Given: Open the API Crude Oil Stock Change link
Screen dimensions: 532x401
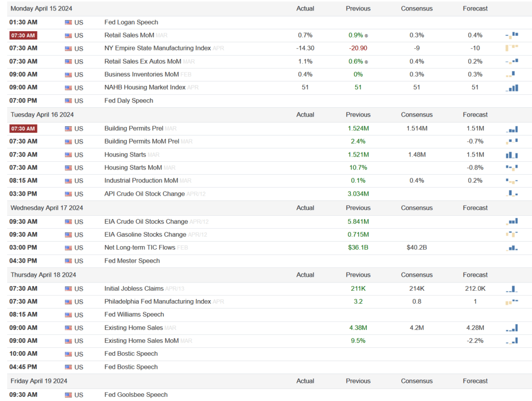Looking at the screenshot, I should (x=144, y=193).
